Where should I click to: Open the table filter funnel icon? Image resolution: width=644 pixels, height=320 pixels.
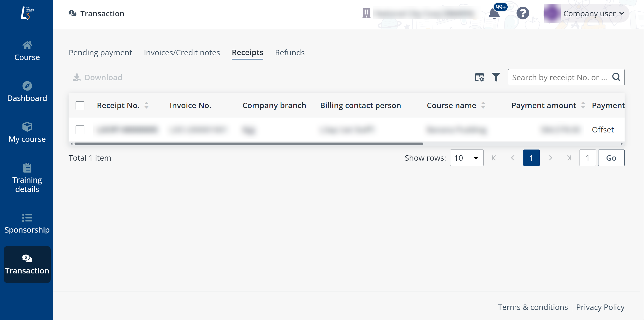[496, 77]
